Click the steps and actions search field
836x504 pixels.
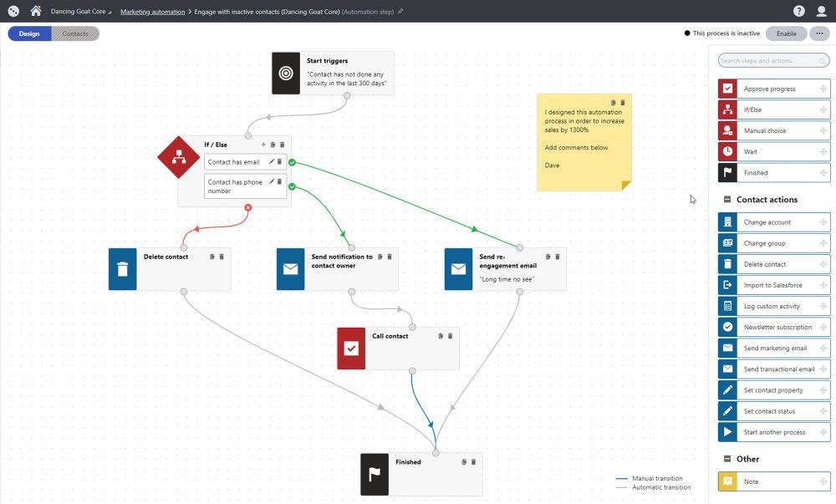[x=773, y=60]
